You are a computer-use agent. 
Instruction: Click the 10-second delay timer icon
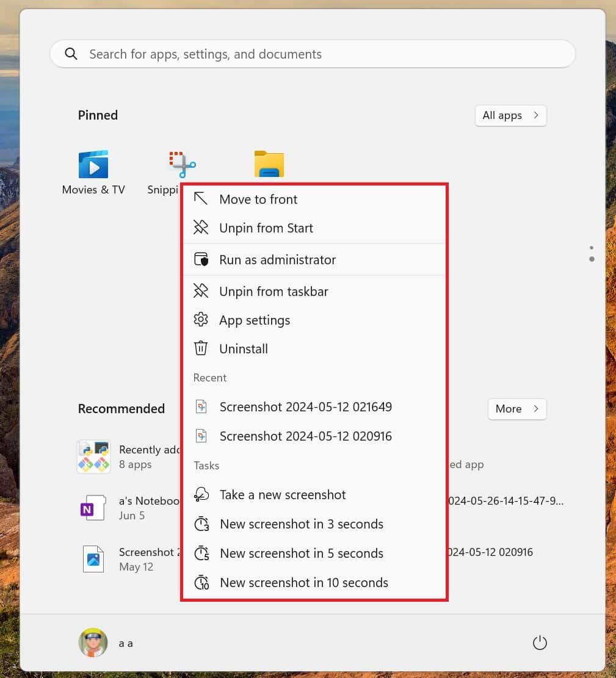201,582
